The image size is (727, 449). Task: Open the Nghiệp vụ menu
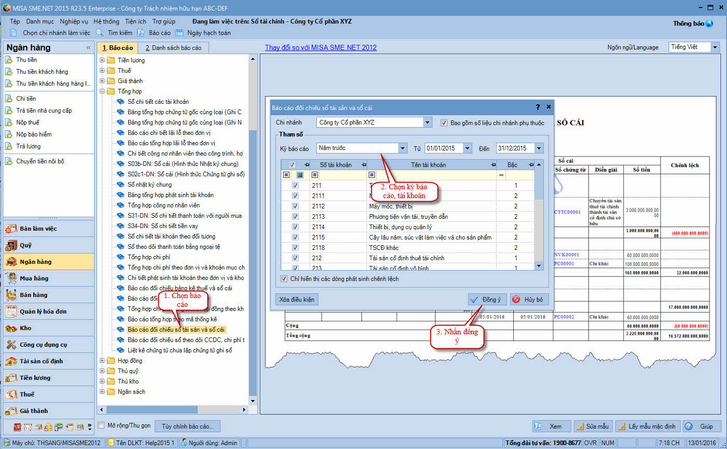[x=74, y=21]
